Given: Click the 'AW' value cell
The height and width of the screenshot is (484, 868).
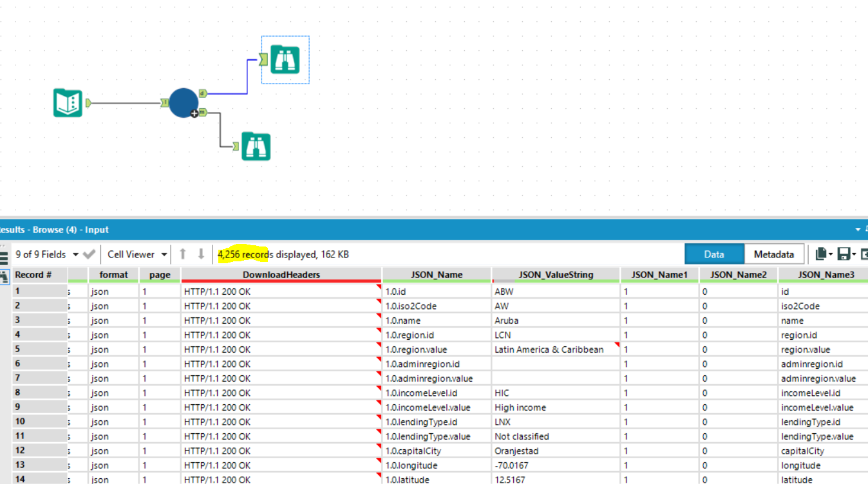Looking at the screenshot, I should click(x=556, y=306).
